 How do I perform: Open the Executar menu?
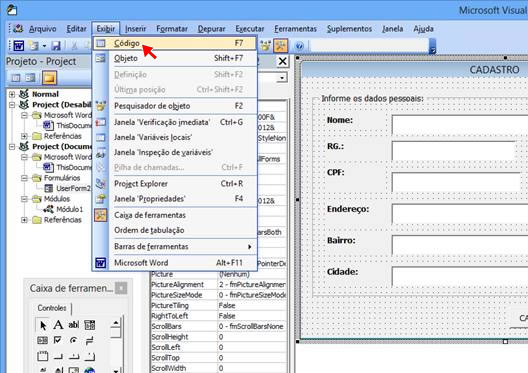tap(250, 29)
